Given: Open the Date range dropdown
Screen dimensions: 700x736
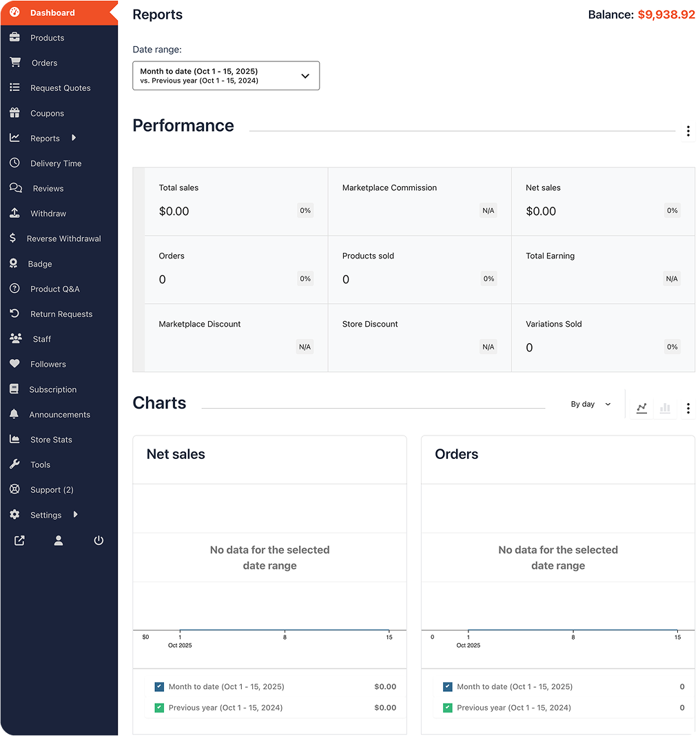Looking at the screenshot, I should pyautogui.click(x=226, y=76).
